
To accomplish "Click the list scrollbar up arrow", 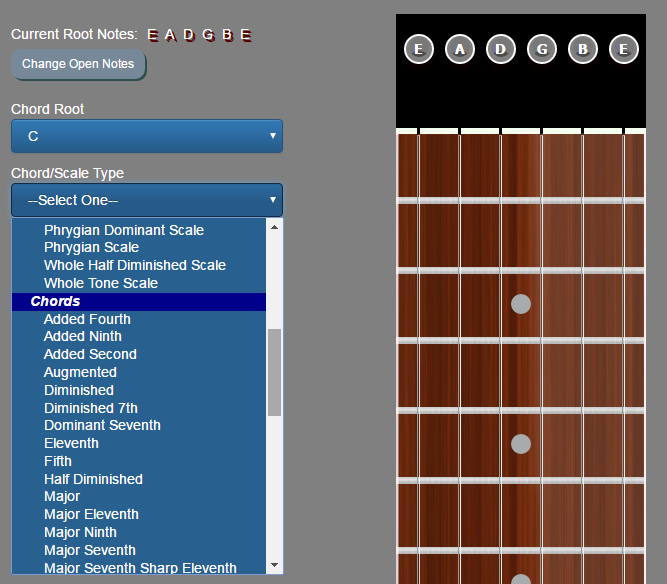I will (x=275, y=227).
